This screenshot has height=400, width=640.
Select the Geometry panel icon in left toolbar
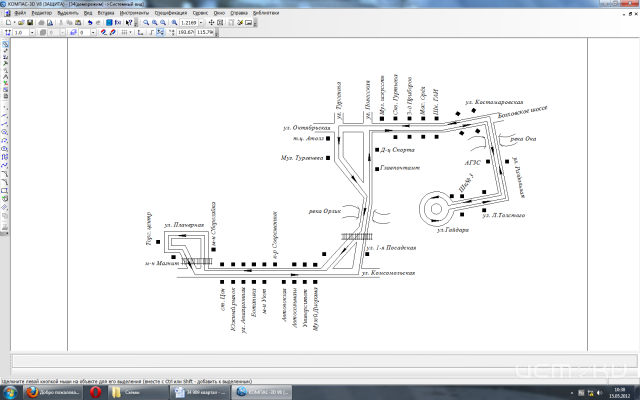coord(5,45)
